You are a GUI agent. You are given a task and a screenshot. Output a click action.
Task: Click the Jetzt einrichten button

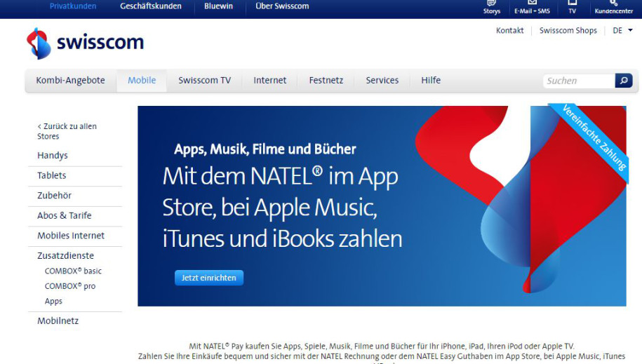[209, 278]
